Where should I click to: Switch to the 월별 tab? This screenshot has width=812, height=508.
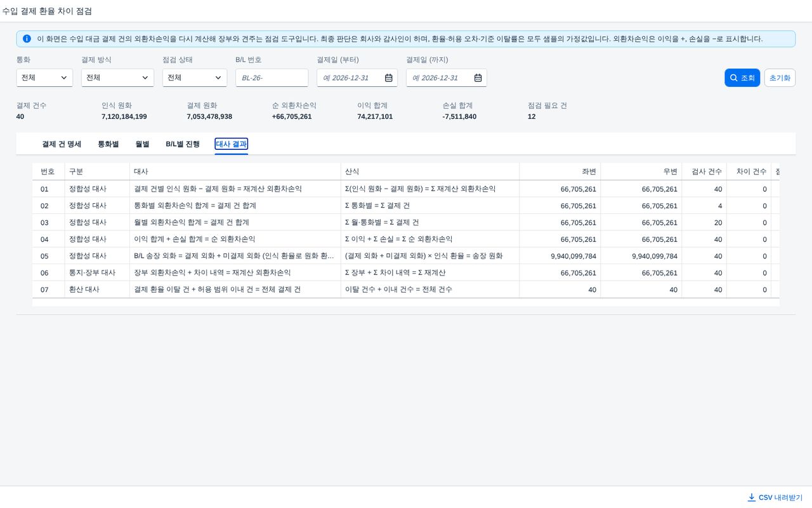point(142,144)
